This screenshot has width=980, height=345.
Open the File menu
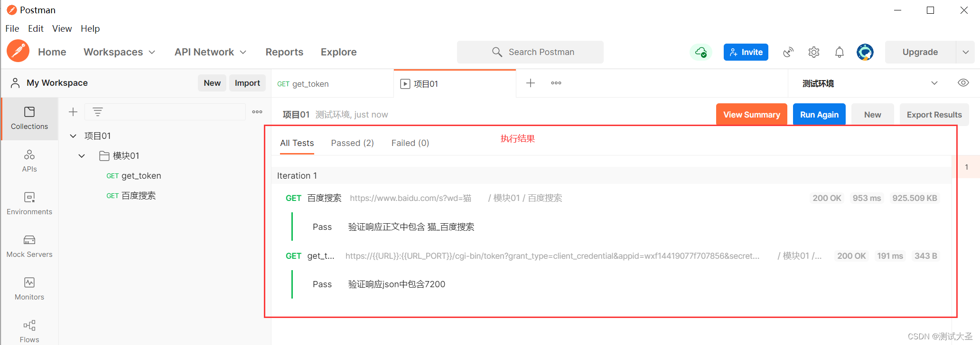coord(12,28)
